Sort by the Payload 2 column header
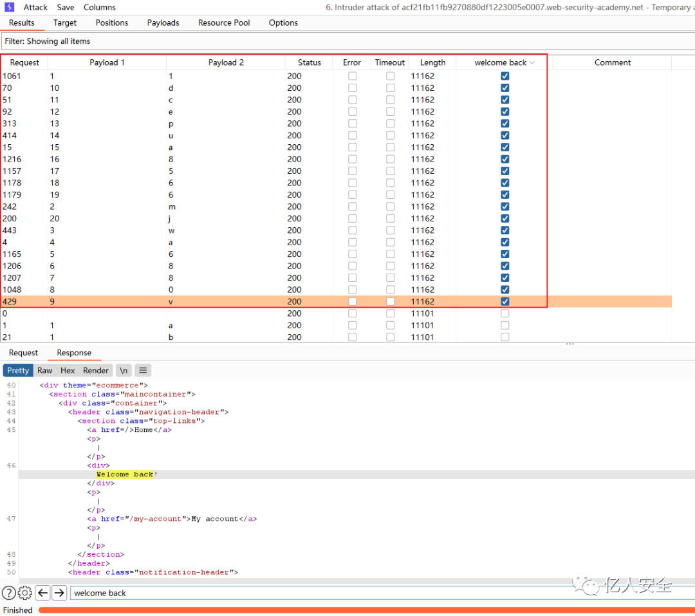Viewport: 695px width, 616px height. click(x=226, y=62)
